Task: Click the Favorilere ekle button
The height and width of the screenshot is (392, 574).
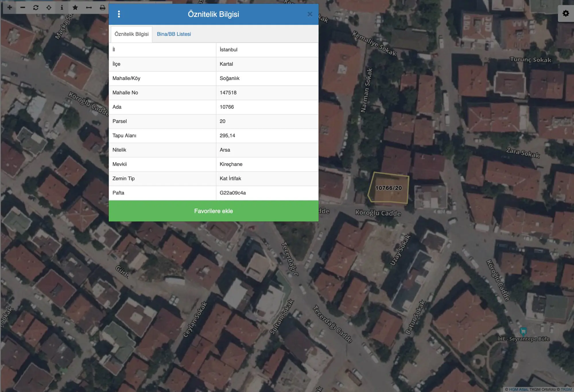Action: pyautogui.click(x=214, y=211)
